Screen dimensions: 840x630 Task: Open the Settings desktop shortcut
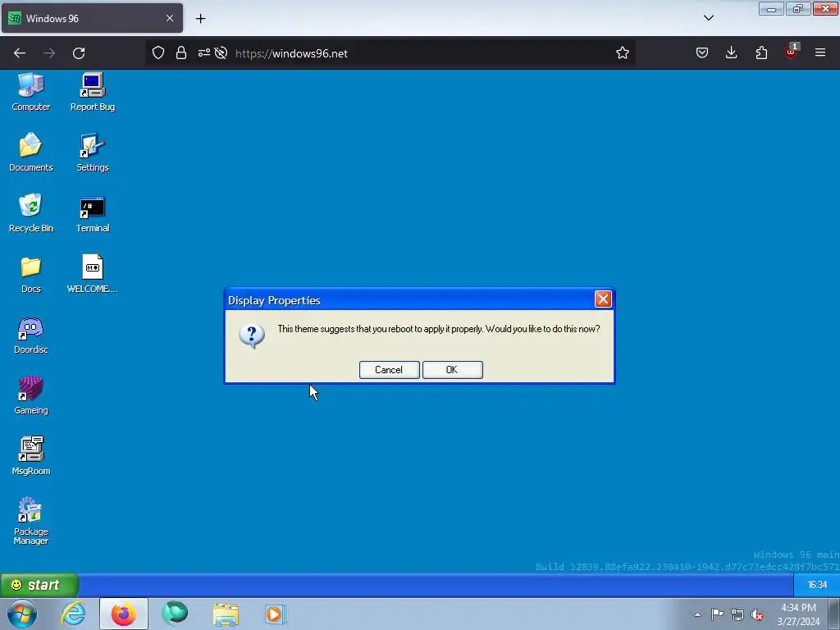click(x=93, y=153)
